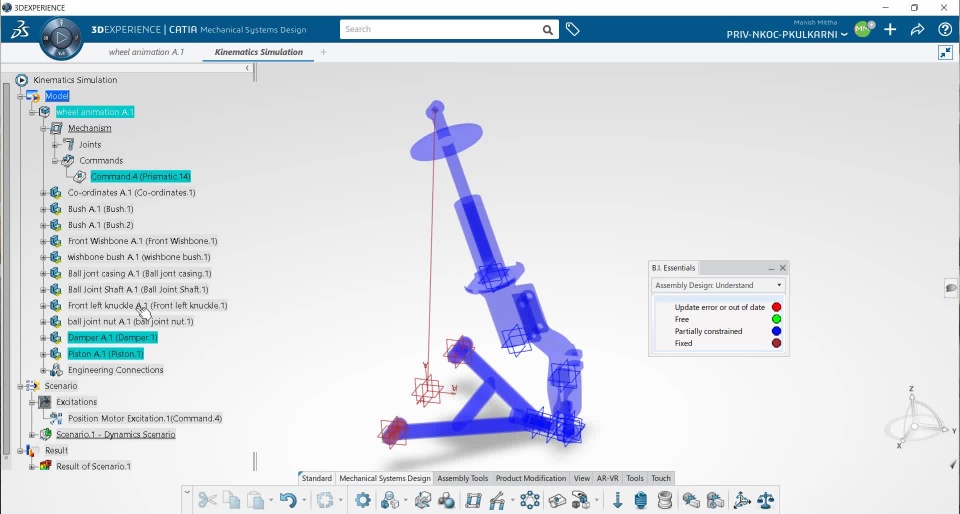960x514 pixels.
Task: Click the two-spheres icon in toolbar
Action: pos(446,500)
